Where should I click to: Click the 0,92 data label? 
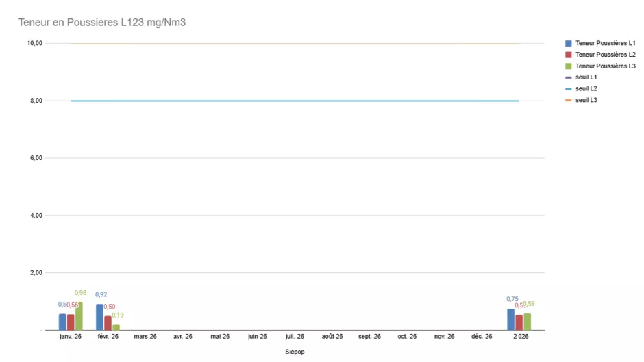pyautogui.click(x=101, y=295)
